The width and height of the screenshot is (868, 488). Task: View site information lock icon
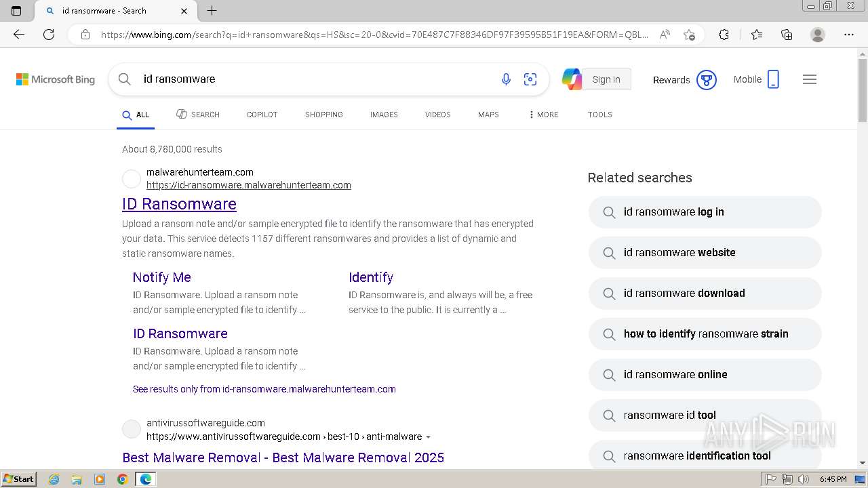[85, 35]
